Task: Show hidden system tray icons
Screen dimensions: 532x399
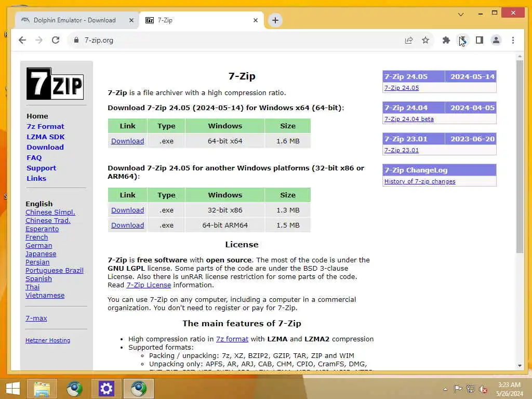Action: click(x=445, y=389)
